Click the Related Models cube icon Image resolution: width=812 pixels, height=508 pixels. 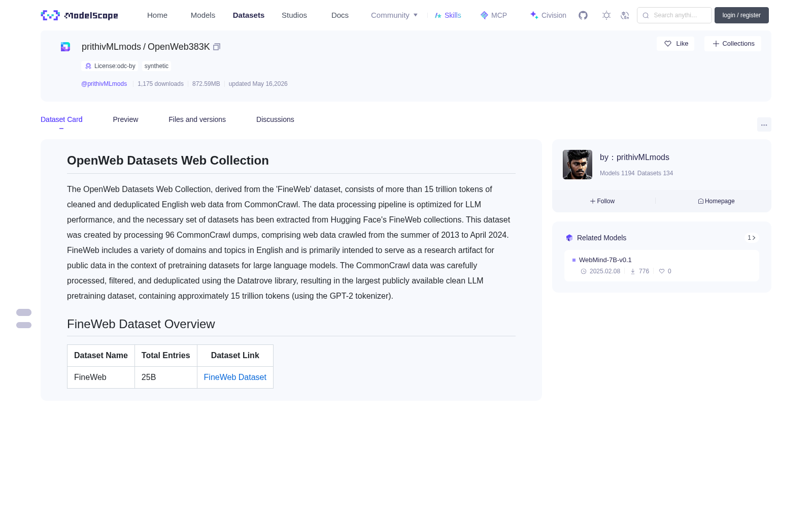pos(569,238)
